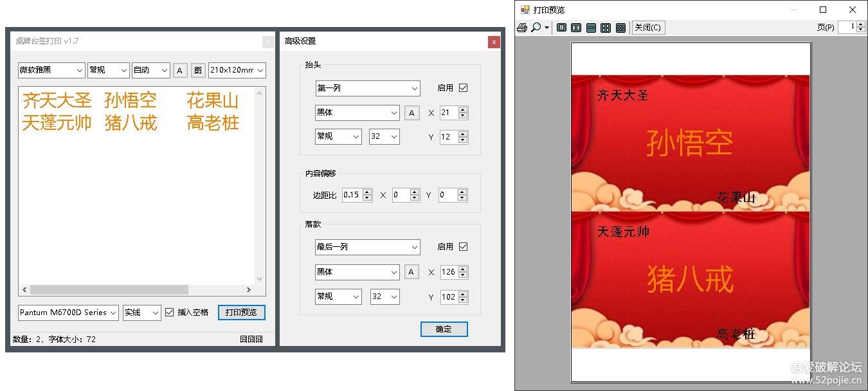The height and width of the screenshot is (391, 868).
Task: Toggle the 插入空格 checkbox
Action: coord(170,313)
